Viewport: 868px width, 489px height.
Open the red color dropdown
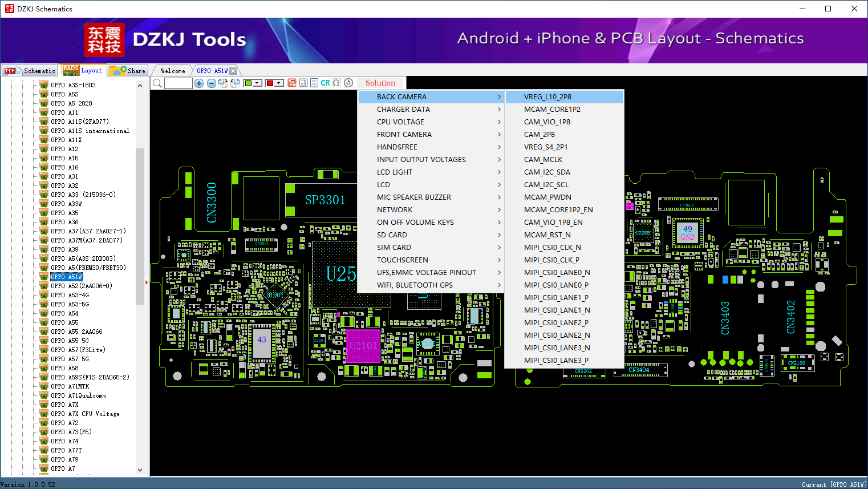tap(274, 83)
